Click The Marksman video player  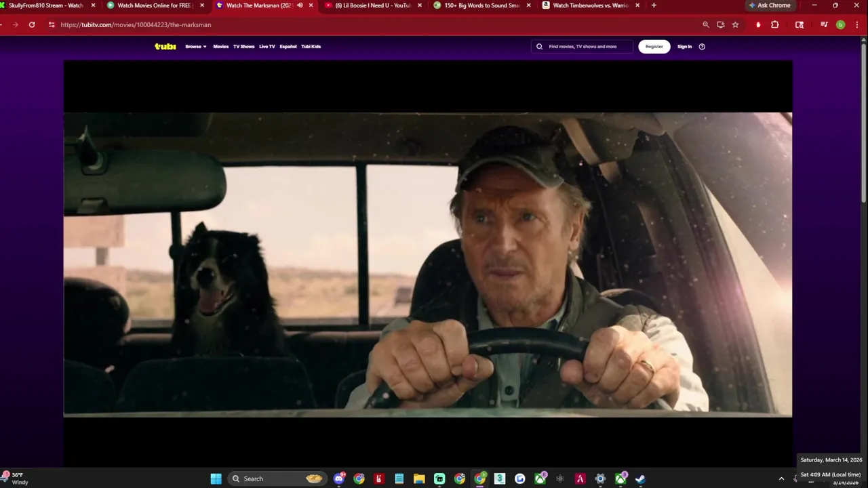(x=428, y=264)
